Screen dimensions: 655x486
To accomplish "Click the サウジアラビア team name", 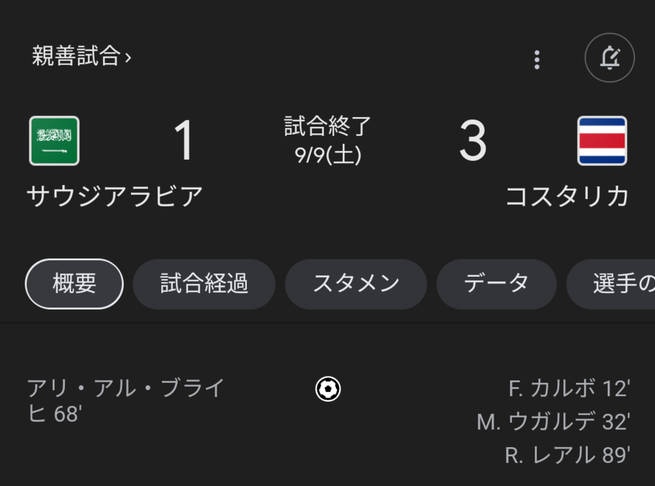I will [x=114, y=196].
